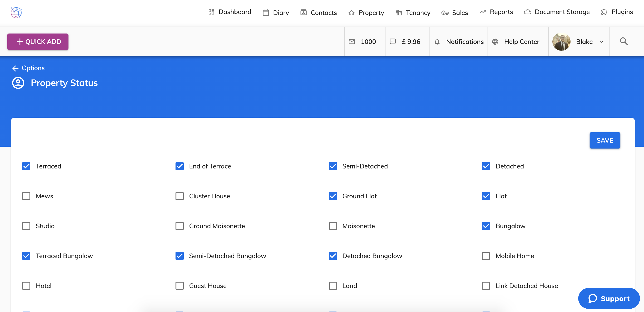644x312 pixels.
Task: Enable the Mews checkbox
Action: [x=26, y=196]
